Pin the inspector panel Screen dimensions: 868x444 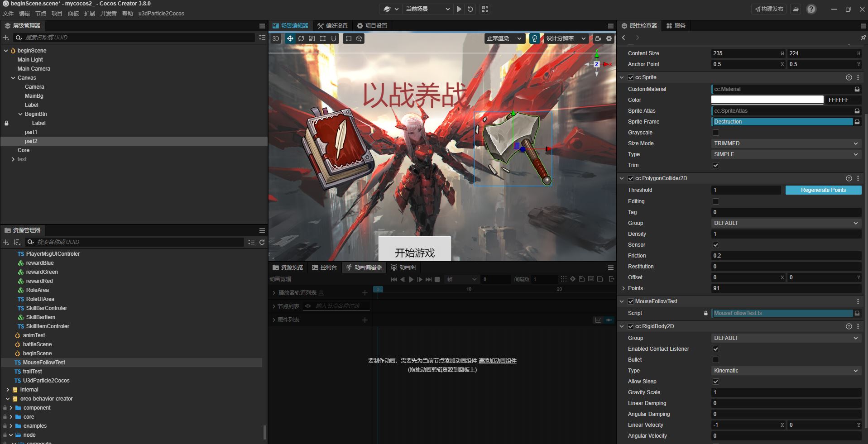click(863, 38)
